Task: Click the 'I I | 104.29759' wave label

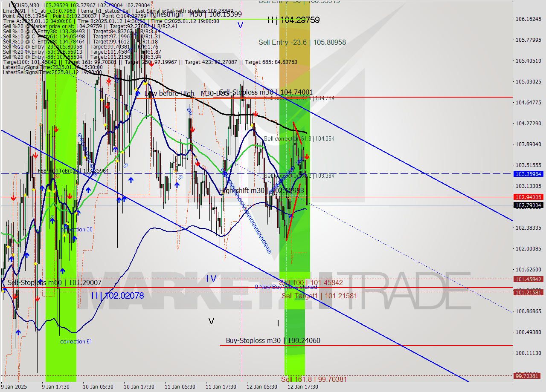Action: (x=293, y=20)
